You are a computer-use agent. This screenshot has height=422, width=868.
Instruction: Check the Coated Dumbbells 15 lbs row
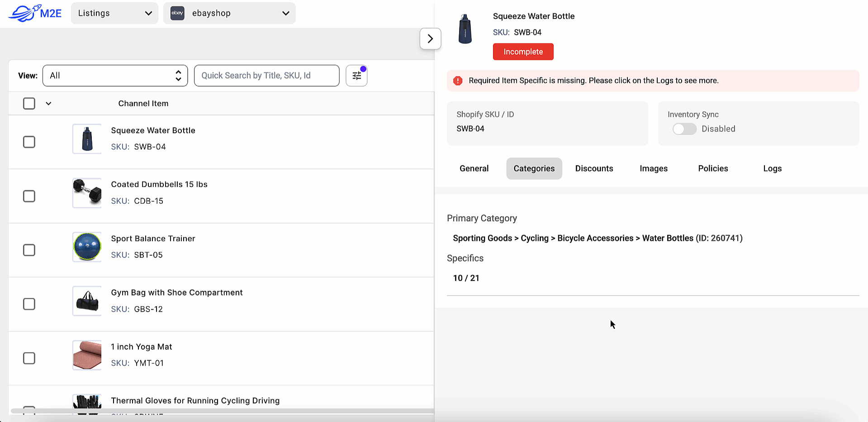(28, 196)
